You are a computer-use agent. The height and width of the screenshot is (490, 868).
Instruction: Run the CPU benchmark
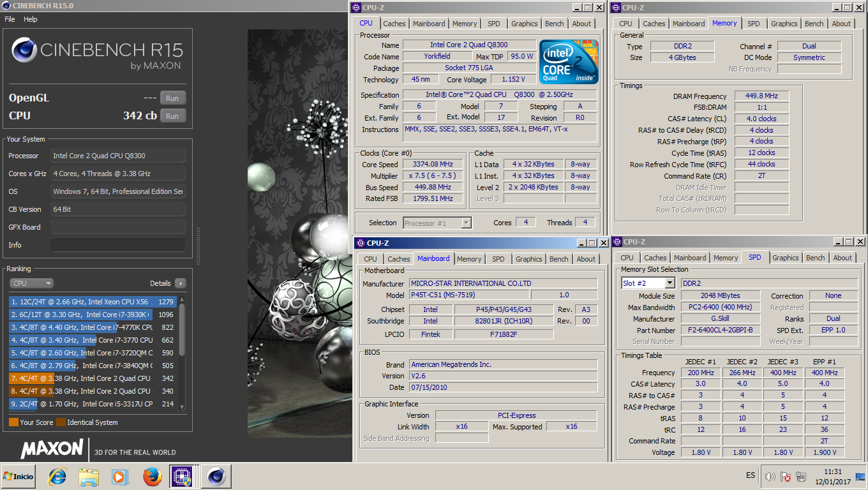click(x=172, y=116)
